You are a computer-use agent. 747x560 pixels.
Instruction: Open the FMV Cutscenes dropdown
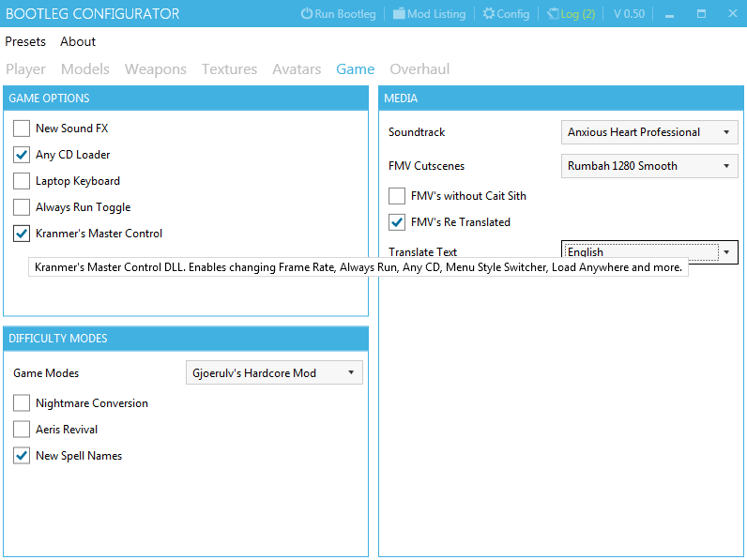[649, 166]
